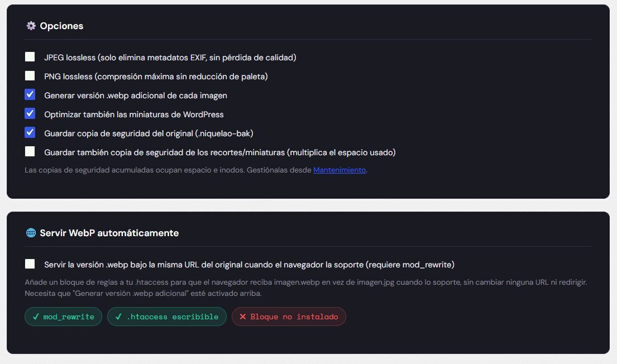
Task: Click the Bloque no instalado badge
Action: pos(289,317)
